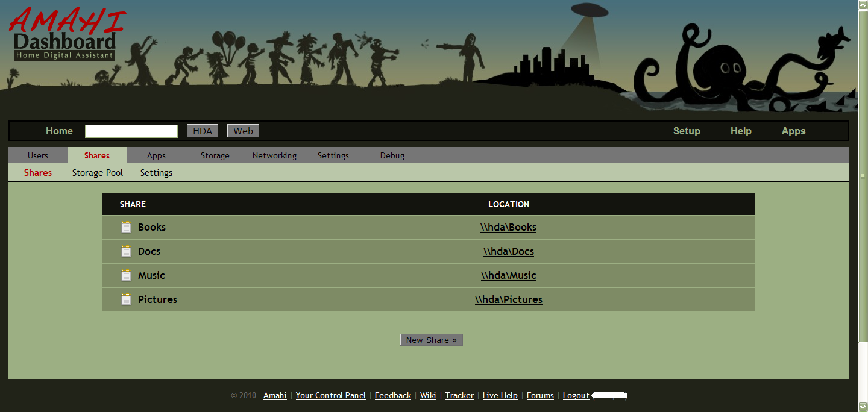This screenshot has height=412, width=868.
Task: Open Your Control Panel footer link
Action: 330,396
